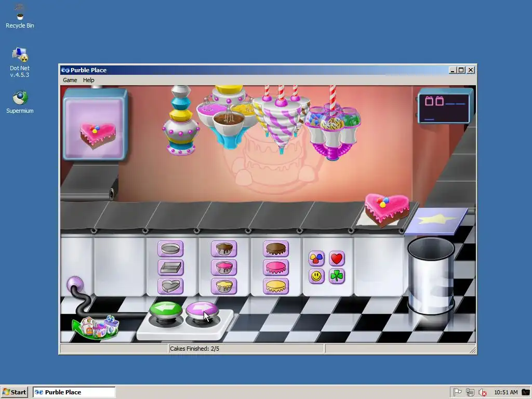Select the Purble Place taskbar button
Screen dimensions: 532x399
[x=74, y=392]
